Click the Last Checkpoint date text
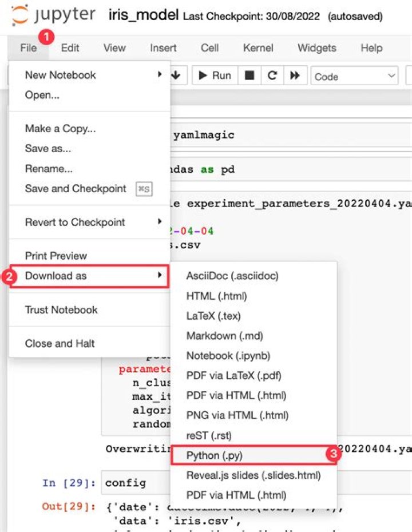This screenshot has width=412, height=532. [251, 16]
